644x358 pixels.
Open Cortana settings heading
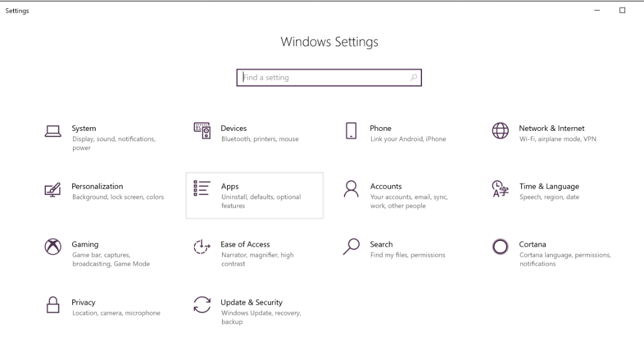(532, 244)
